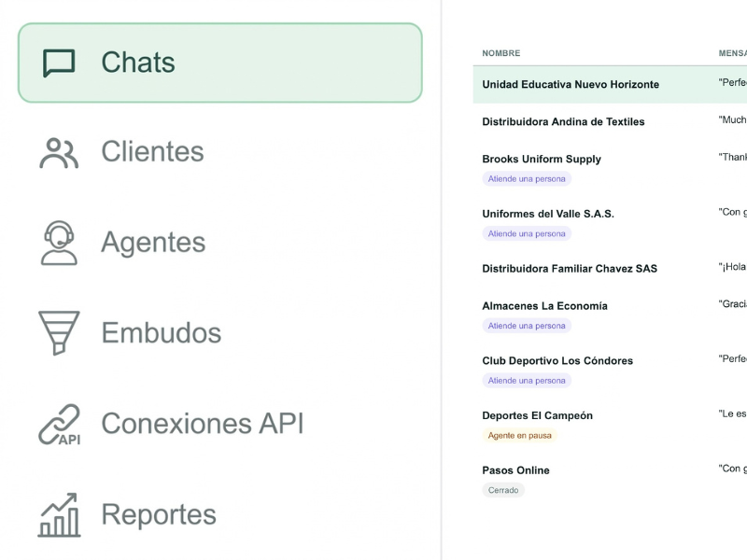Viewport: 747px width, 560px height.
Task: Click the Clientes people icon
Action: (59, 153)
